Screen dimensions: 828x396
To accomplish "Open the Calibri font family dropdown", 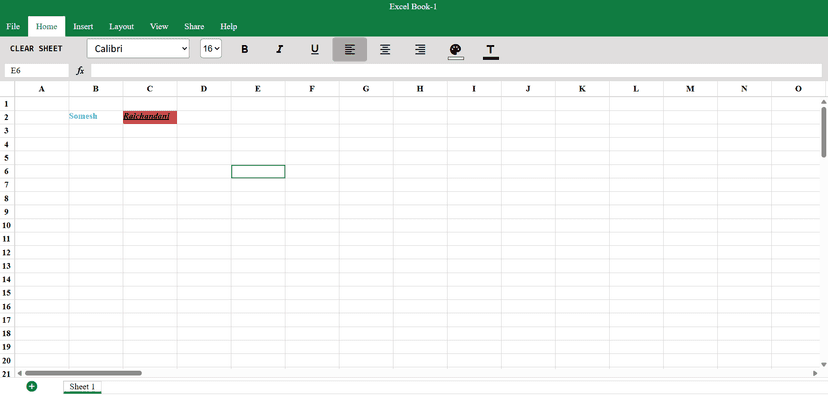I will click(138, 49).
